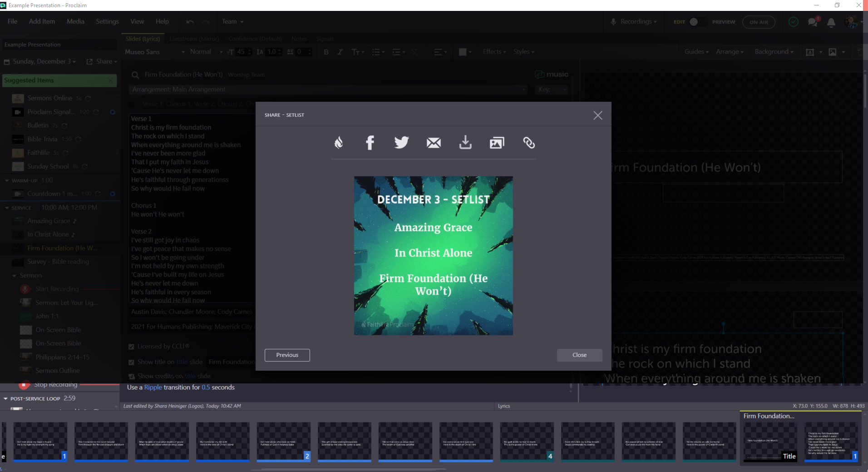The height and width of the screenshot is (472, 868).
Task: Open the Arrange dropdown
Action: (x=730, y=52)
